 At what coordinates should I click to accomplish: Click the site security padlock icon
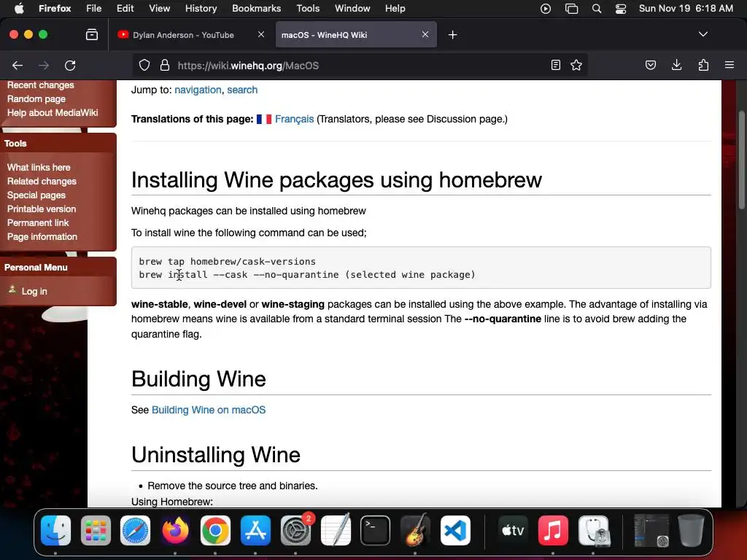[165, 65]
